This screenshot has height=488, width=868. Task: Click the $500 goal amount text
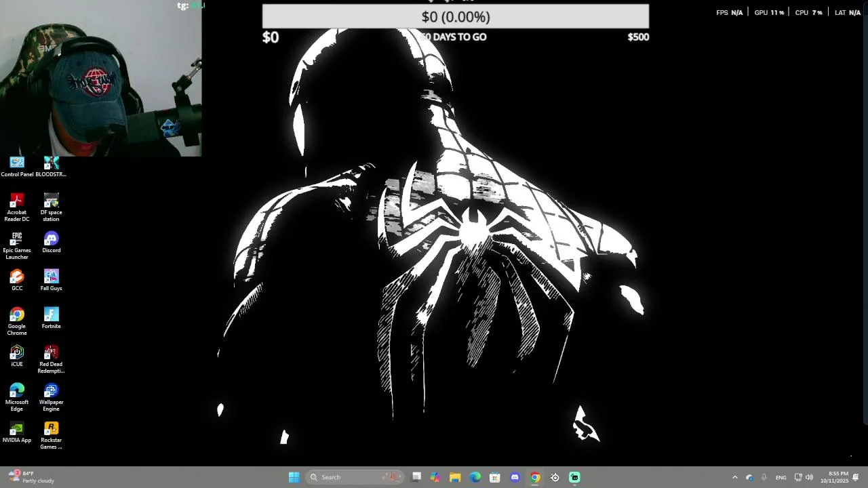638,37
